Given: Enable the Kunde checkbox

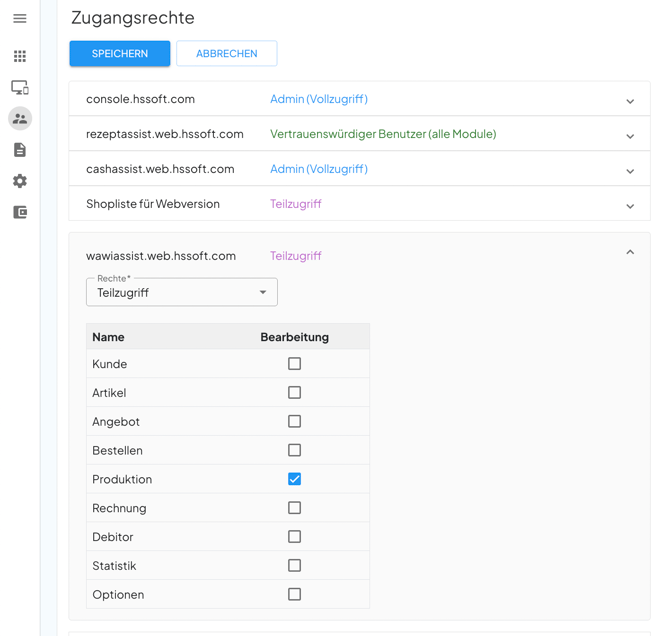Looking at the screenshot, I should click(x=294, y=364).
